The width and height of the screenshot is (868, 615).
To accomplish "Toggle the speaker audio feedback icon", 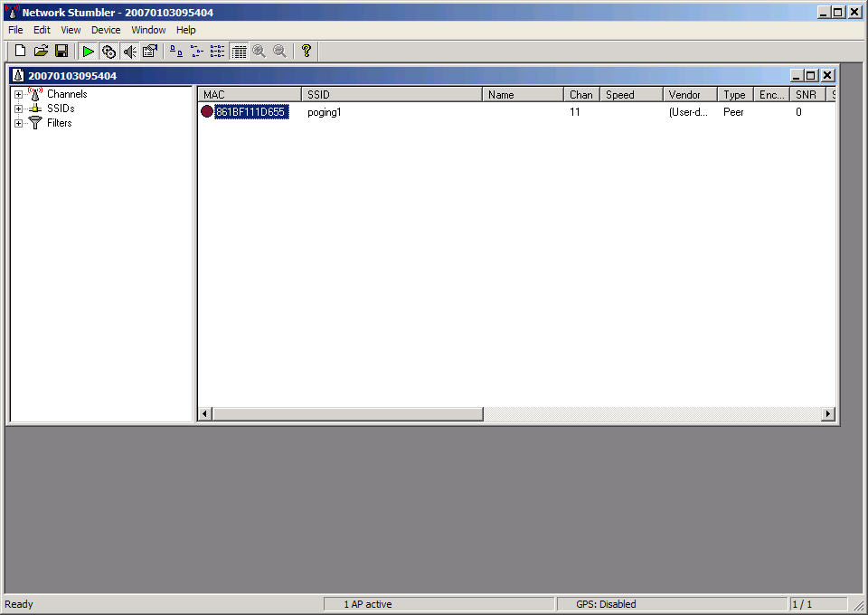I will 129,52.
